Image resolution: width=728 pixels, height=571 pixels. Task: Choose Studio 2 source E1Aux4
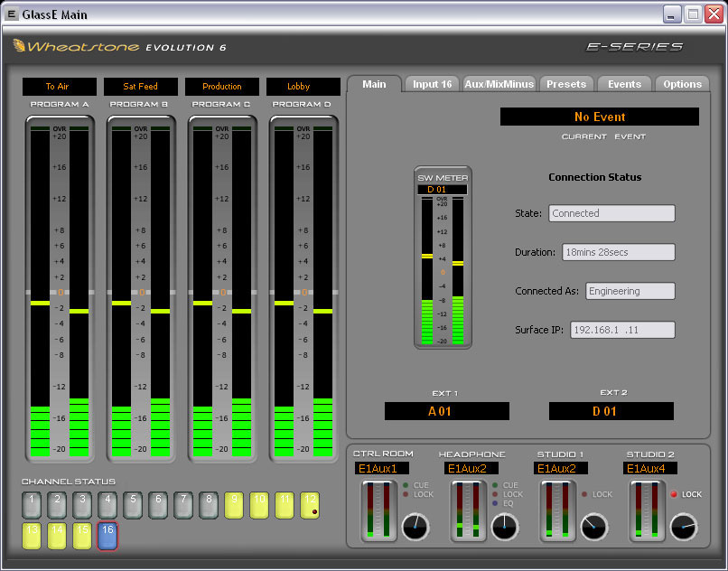(x=650, y=468)
